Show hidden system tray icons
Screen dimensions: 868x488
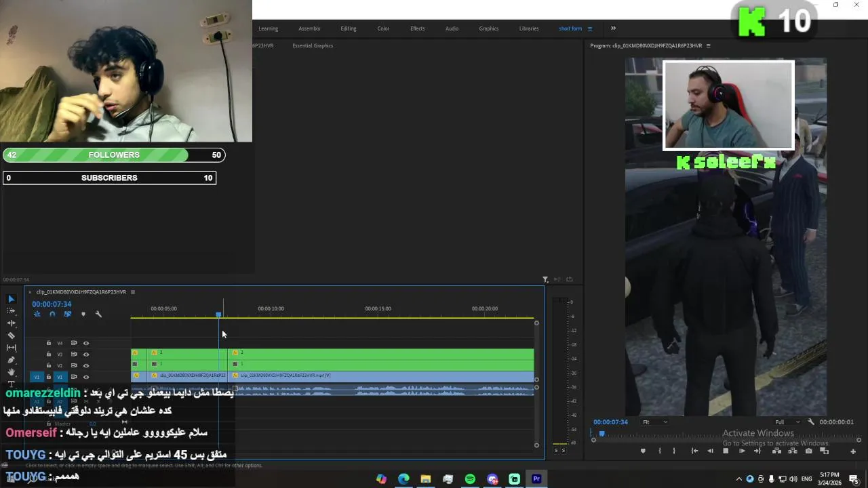(x=739, y=479)
